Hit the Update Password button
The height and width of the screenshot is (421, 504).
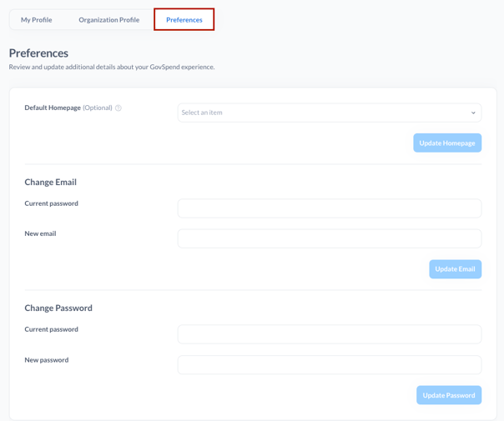(x=449, y=395)
